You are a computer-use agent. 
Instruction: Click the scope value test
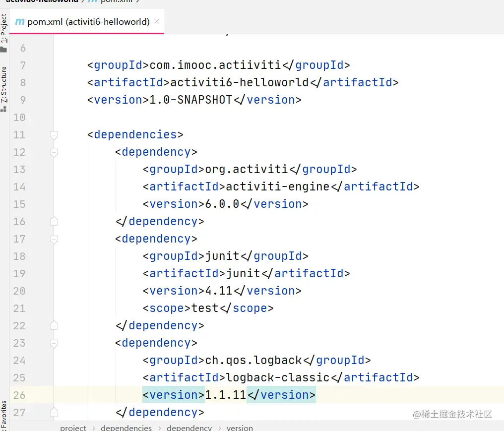(x=205, y=308)
